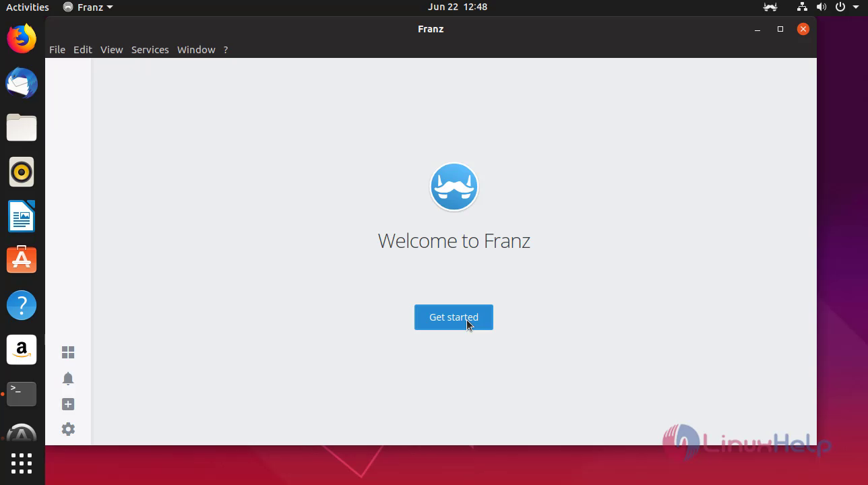Viewport: 868px width, 485px height.
Task: Click the network icon in system tray
Action: [x=802, y=7]
